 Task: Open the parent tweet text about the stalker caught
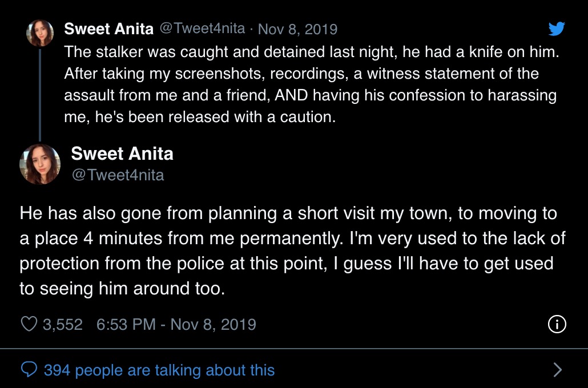coord(311,84)
